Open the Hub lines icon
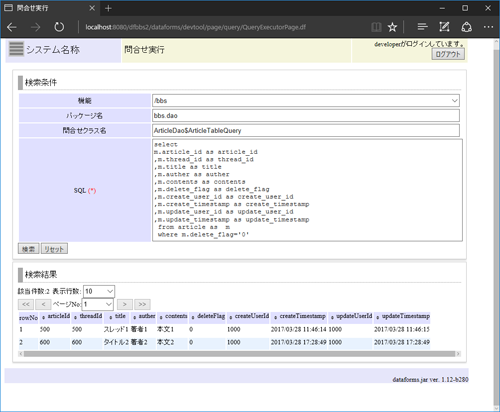 [422, 27]
